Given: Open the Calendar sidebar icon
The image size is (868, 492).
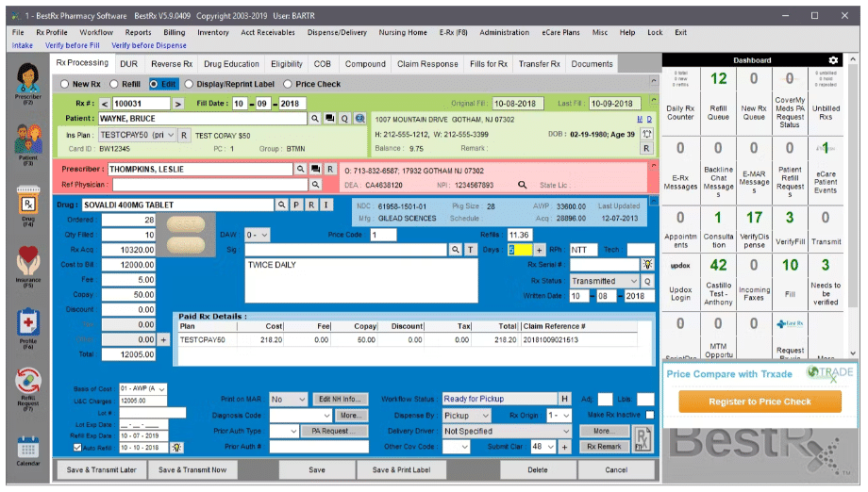Looking at the screenshot, I should click(x=27, y=451).
